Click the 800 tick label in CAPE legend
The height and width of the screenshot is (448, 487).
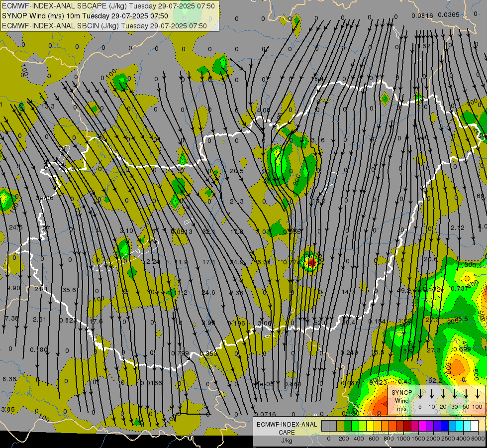point(389,439)
